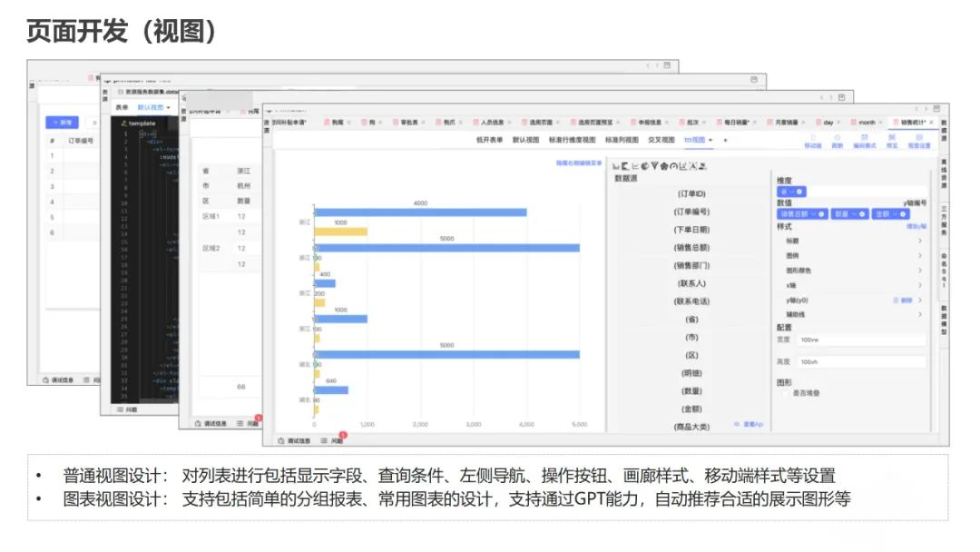
Task: Switch to the 标准列视图 tab
Action: [622, 140]
